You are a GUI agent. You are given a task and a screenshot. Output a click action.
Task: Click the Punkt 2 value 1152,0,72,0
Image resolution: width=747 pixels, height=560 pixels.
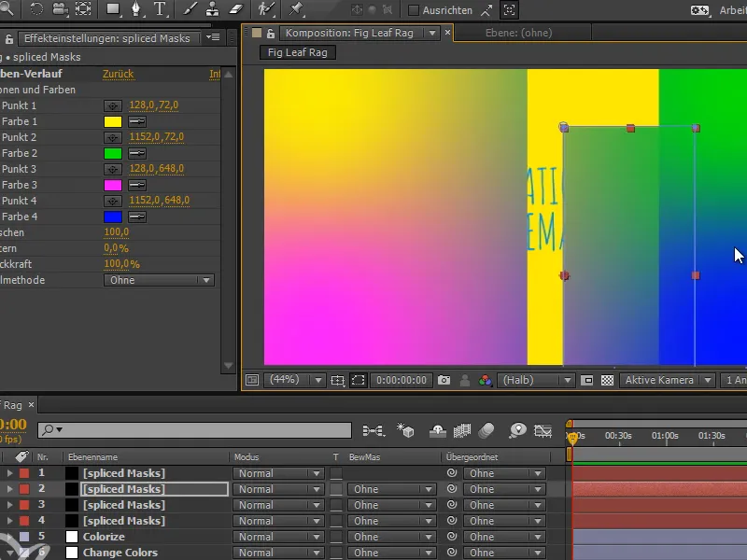(x=156, y=137)
